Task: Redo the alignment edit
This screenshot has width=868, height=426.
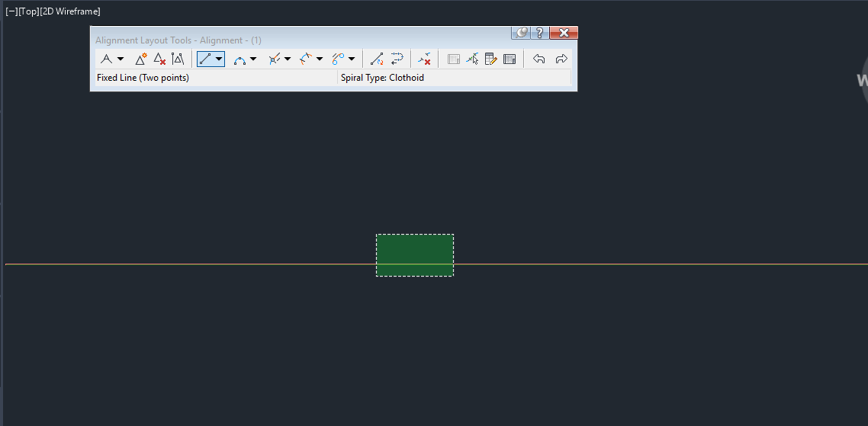Action: 561,59
